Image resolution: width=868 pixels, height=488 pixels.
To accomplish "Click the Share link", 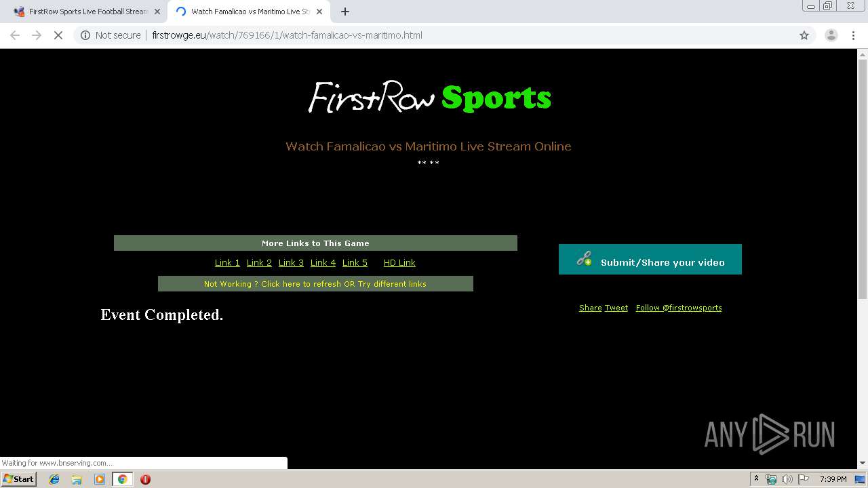I will pos(590,308).
